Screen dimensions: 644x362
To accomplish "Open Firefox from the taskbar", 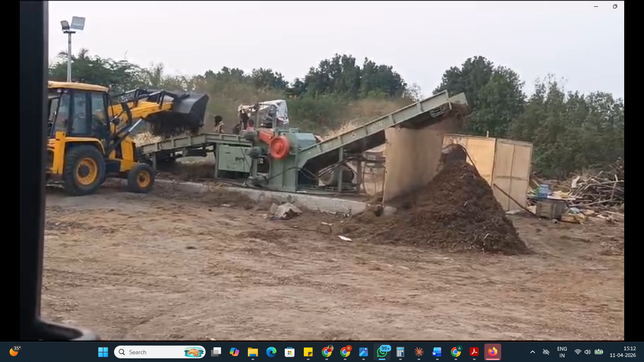I will [492, 352].
